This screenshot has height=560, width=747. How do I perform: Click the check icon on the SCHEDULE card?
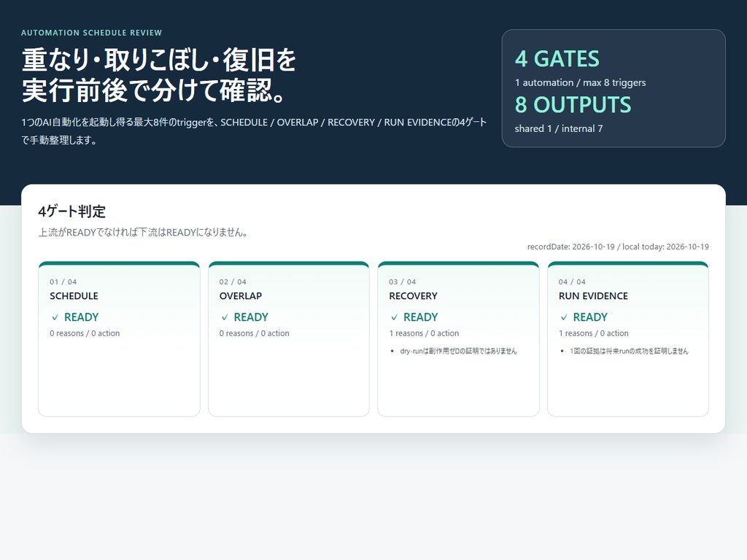(x=55, y=317)
